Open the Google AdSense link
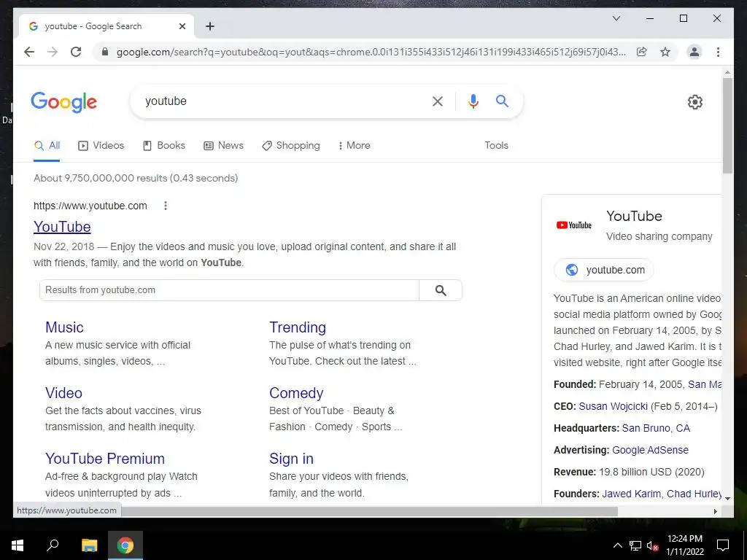This screenshot has height=560, width=747. (650, 451)
